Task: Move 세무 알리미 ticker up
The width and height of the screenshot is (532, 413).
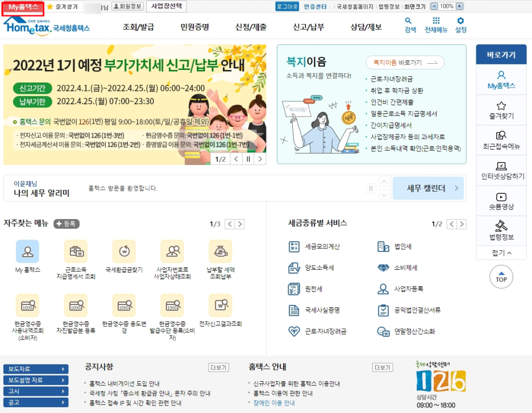Action: [x=384, y=182]
